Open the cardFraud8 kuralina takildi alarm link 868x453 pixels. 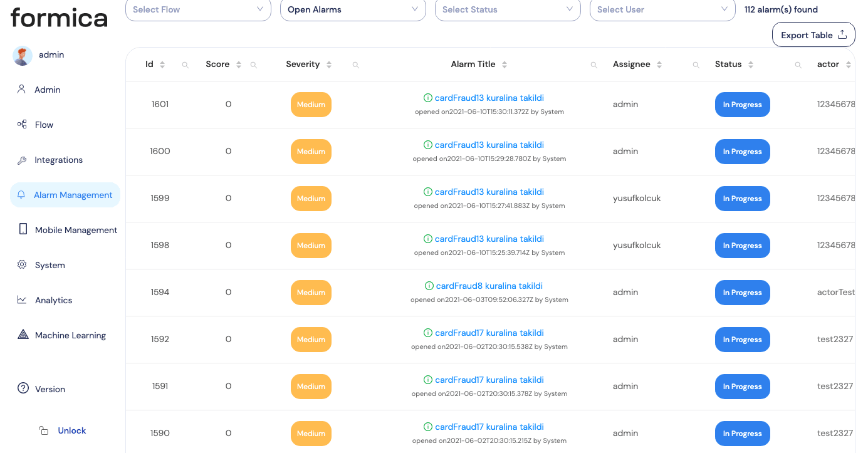pyautogui.click(x=488, y=286)
